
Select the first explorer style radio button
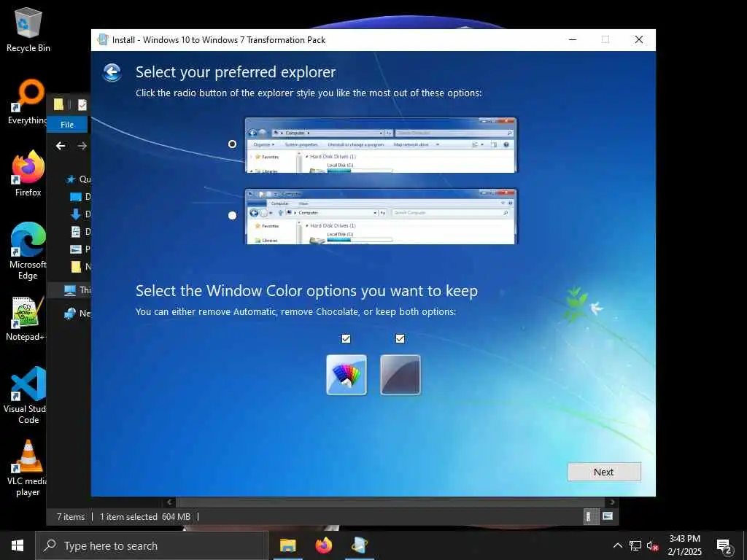click(x=232, y=144)
